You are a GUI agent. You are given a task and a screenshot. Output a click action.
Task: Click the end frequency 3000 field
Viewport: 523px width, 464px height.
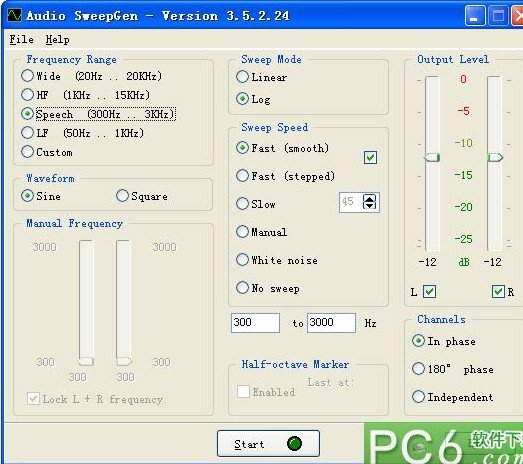click(331, 323)
